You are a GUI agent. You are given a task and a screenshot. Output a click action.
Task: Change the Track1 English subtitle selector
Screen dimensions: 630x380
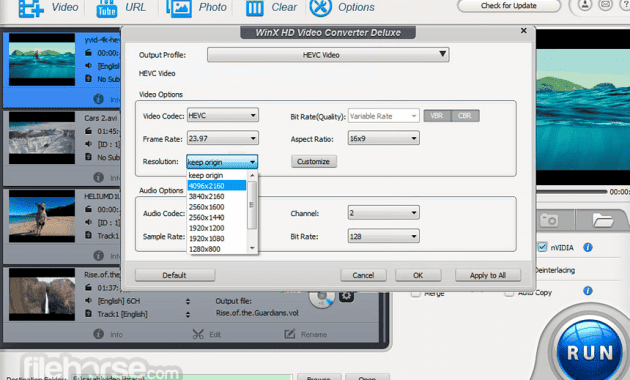[188, 314]
